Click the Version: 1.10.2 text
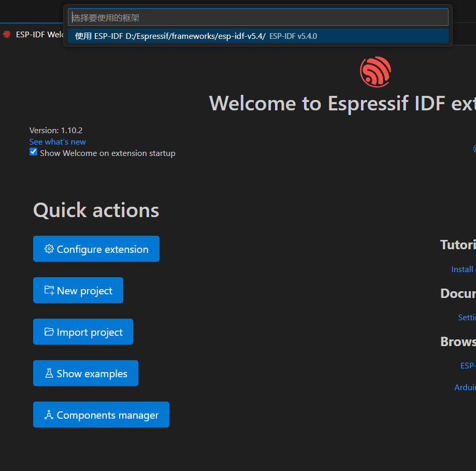This screenshot has height=471, width=476. click(56, 131)
